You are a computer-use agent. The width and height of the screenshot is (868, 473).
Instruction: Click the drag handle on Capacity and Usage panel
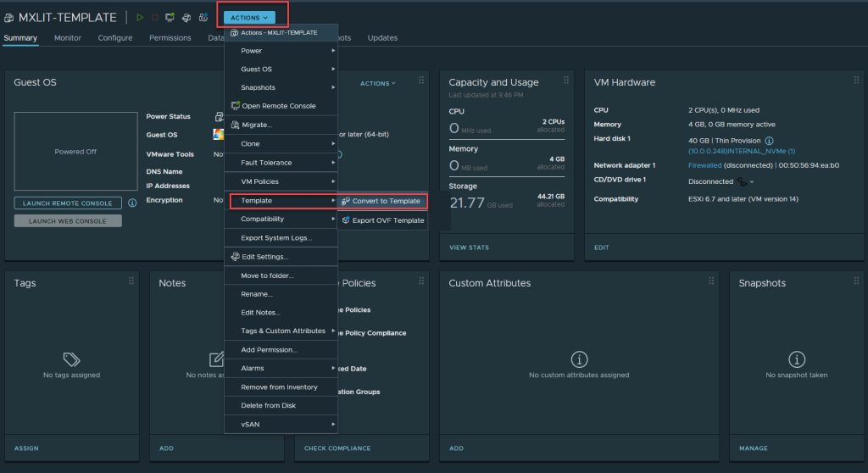coord(565,81)
